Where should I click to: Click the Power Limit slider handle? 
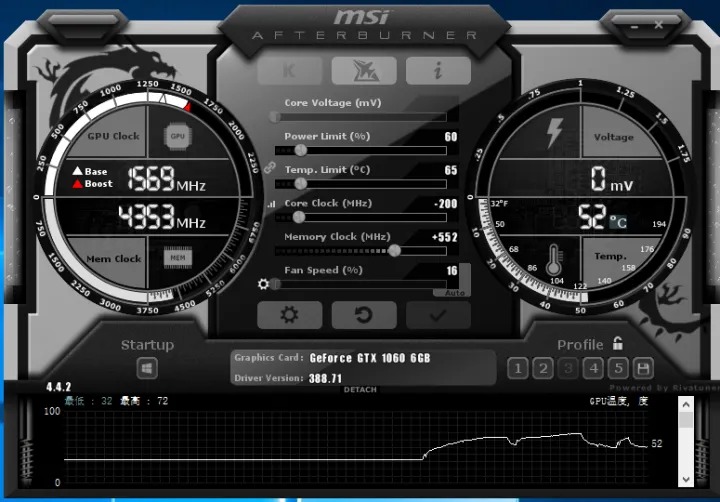coord(301,150)
